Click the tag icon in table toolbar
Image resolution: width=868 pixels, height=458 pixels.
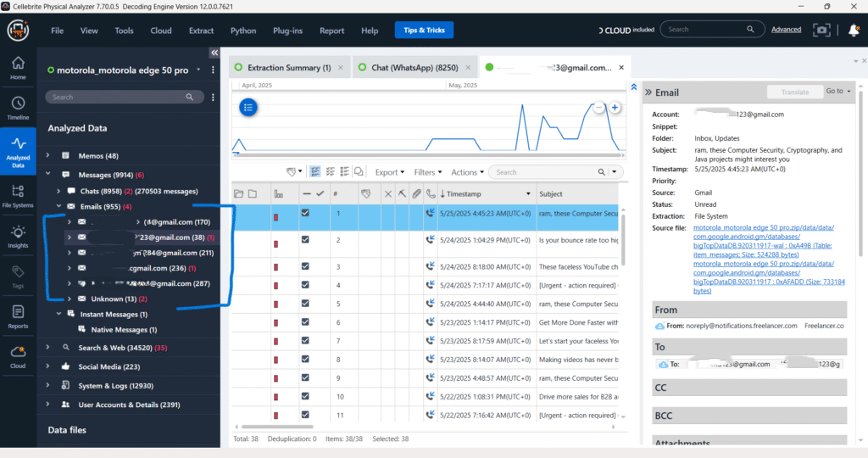point(292,172)
